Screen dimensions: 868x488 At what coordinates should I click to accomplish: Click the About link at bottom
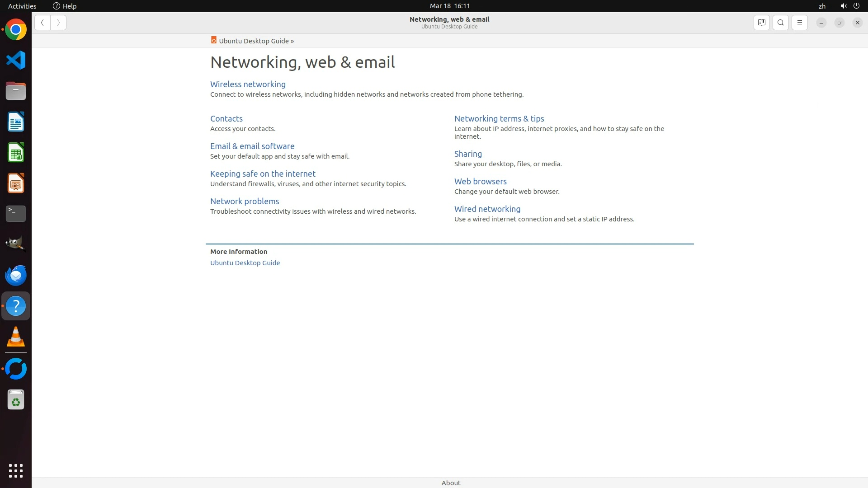[451, 483]
